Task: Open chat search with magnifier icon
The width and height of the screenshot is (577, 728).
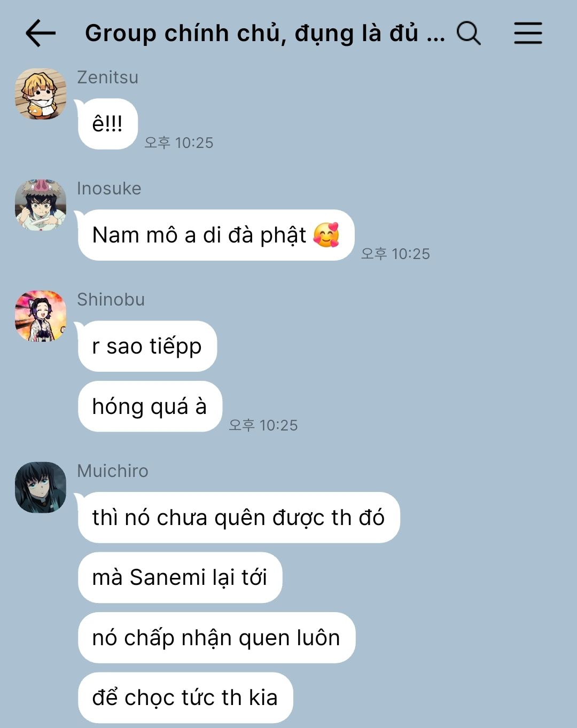Action: [469, 33]
